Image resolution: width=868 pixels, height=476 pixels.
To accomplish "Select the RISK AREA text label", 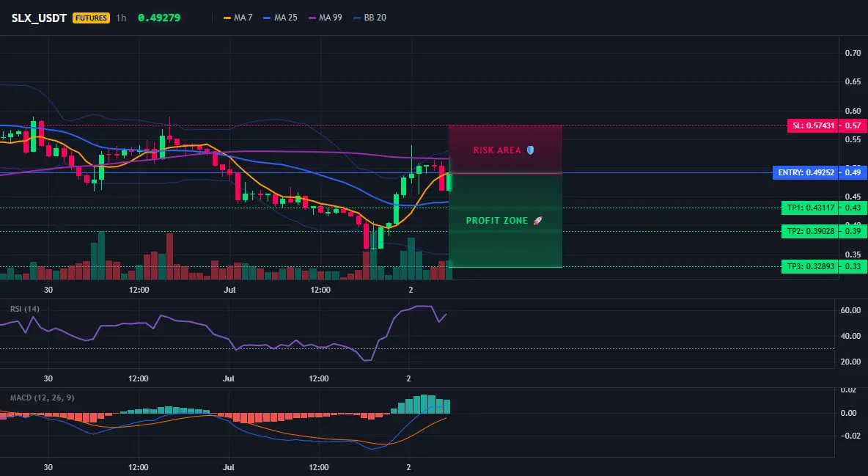I will click(x=497, y=150).
